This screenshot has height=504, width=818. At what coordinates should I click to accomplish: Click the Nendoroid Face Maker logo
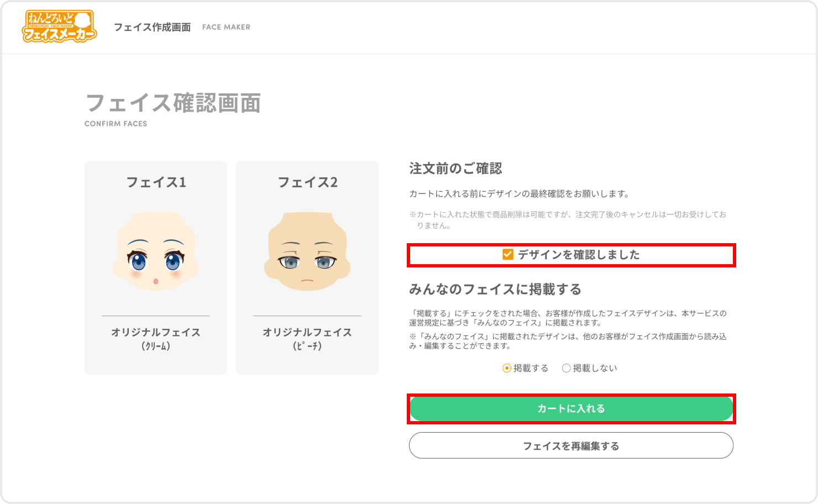59,27
